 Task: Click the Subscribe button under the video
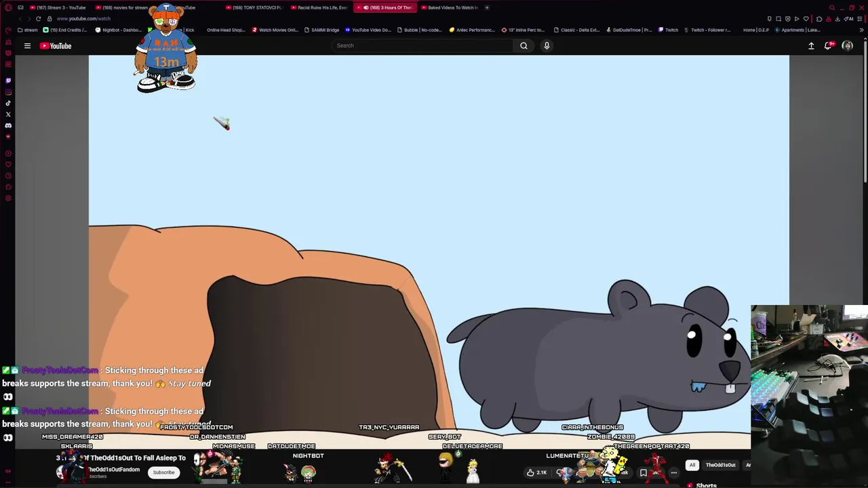[x=163, y=472]
